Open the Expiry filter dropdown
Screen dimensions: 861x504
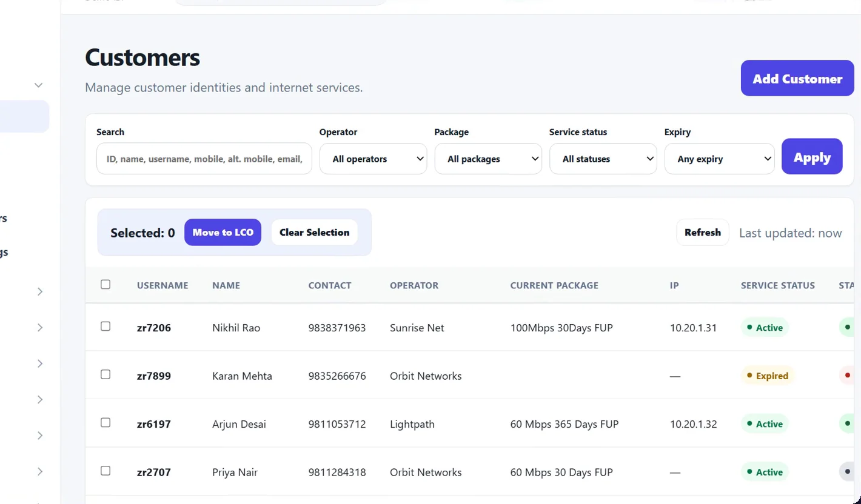pyautogui.click(x=720, y=159)
